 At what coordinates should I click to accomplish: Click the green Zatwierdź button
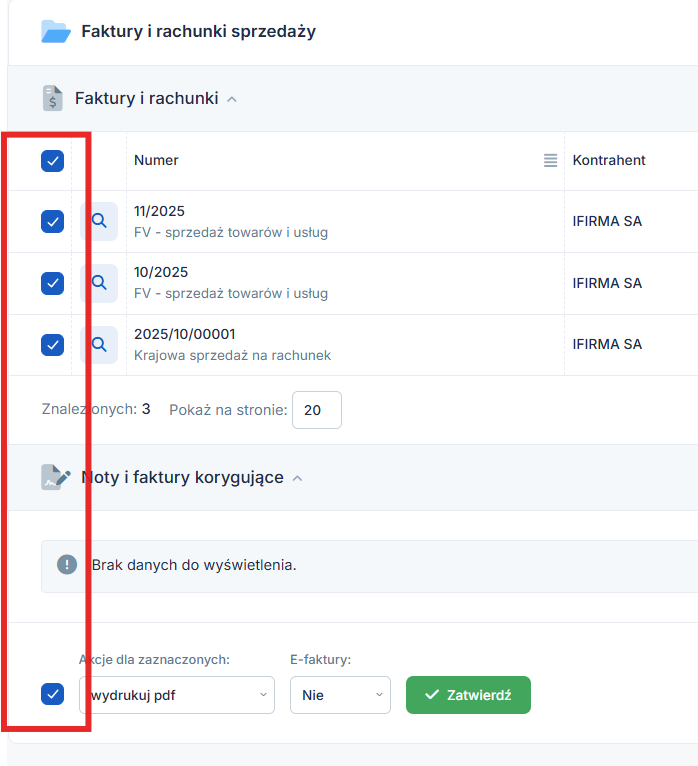point(468,695)
